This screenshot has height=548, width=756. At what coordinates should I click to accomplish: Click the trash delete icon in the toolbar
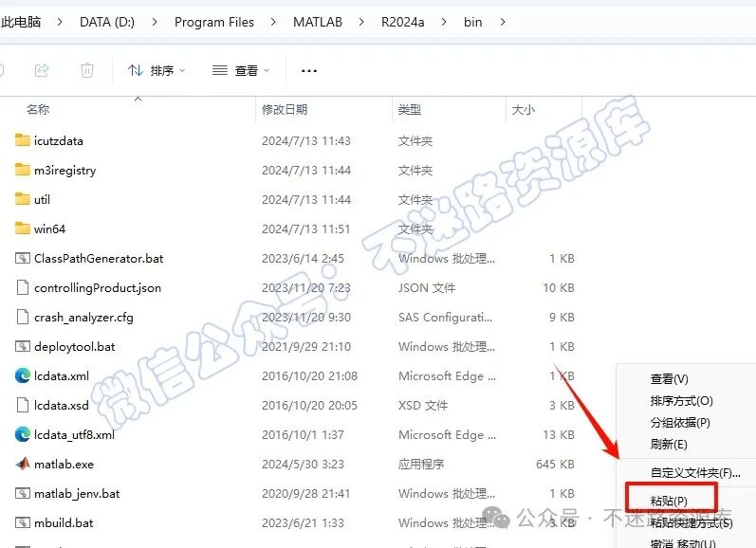click(87, 70)
